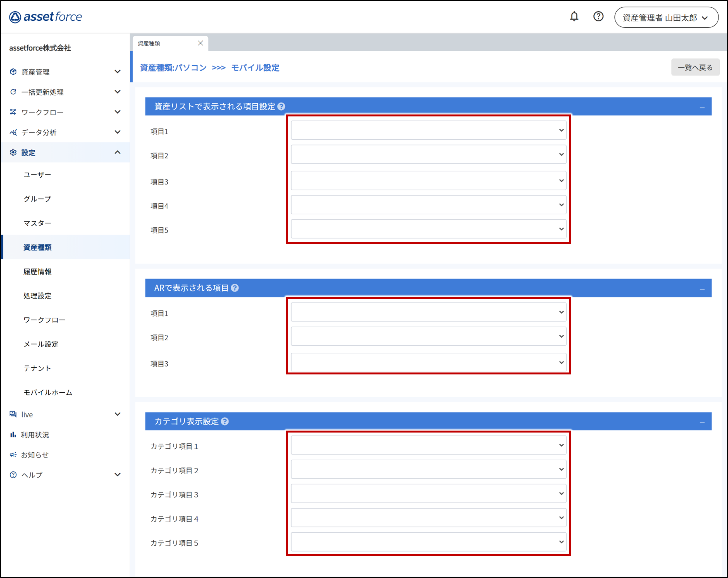728x578 pixels.
Task: Select ユーザー in settings submenu
Action: click(37, 175)
